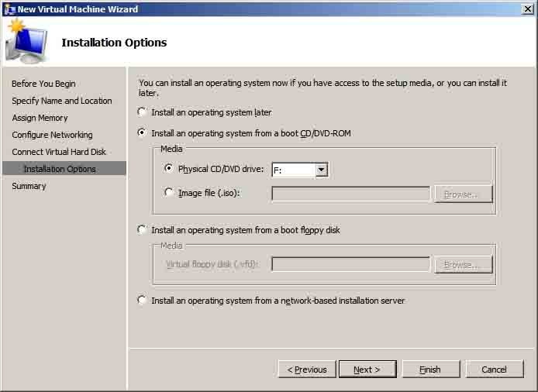The image size is (538, 392).
Task: Cancel the wizard
Action: point(495,370)
